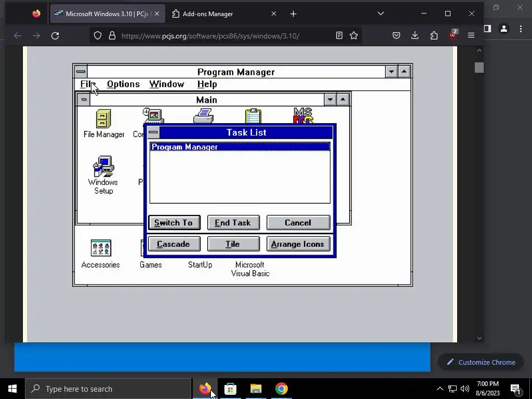Click the site padlock icon
The height and width of the screenshot is (399, 532).
112,36
